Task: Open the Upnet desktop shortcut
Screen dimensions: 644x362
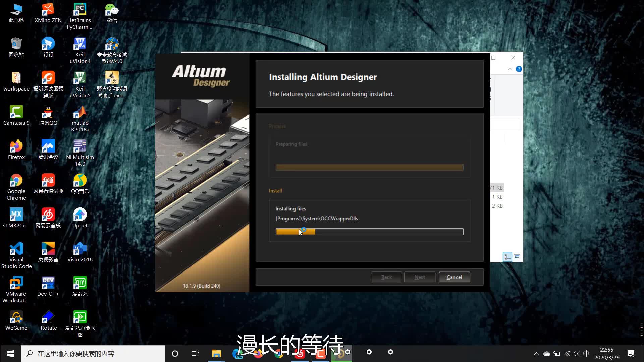Action: point(80,219)
